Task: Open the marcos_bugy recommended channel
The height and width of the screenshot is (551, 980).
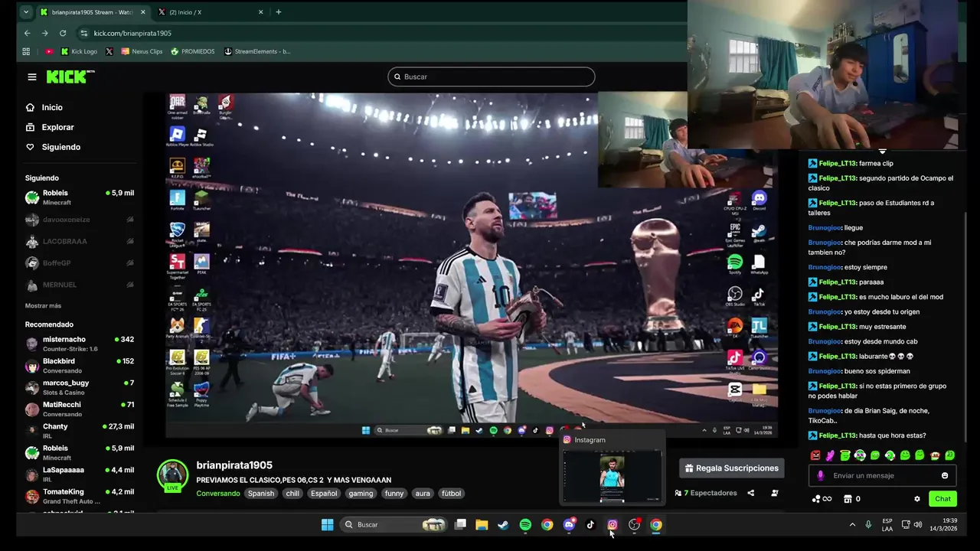Action: [80, 387]
